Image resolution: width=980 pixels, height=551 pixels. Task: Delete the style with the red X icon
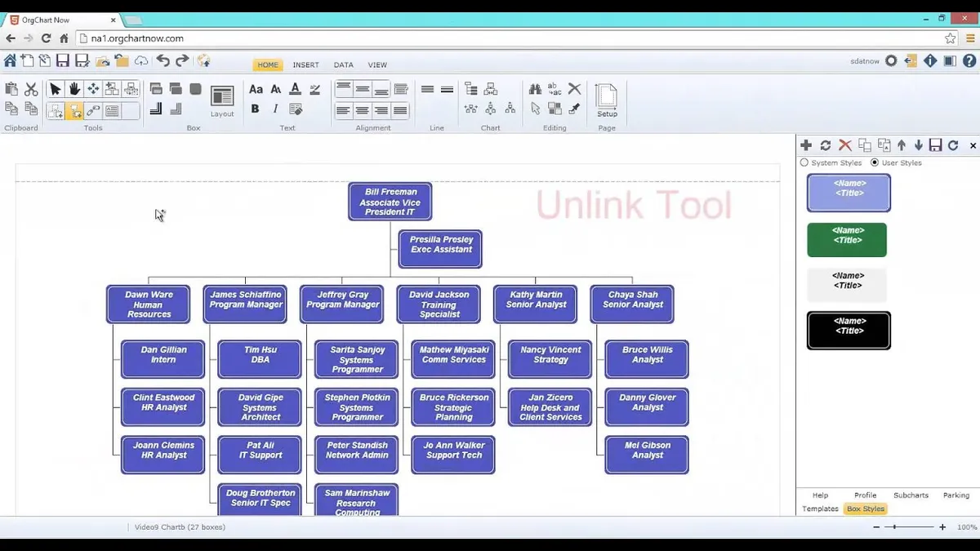pos(845,145)
